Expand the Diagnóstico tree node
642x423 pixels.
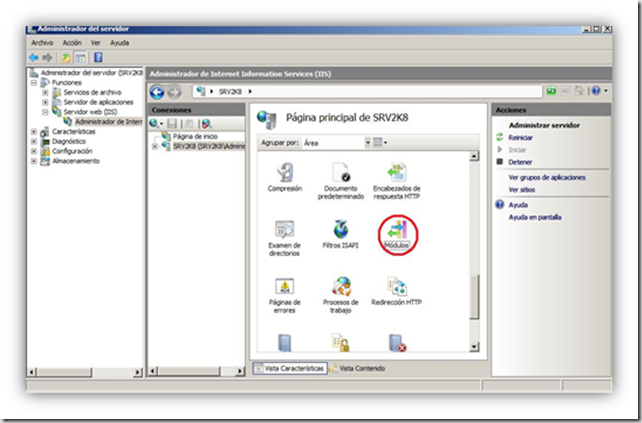tap(34, 142)
